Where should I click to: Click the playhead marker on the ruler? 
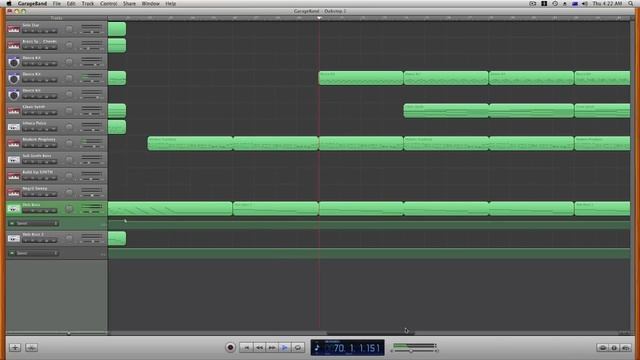click(x=319, y=18)
